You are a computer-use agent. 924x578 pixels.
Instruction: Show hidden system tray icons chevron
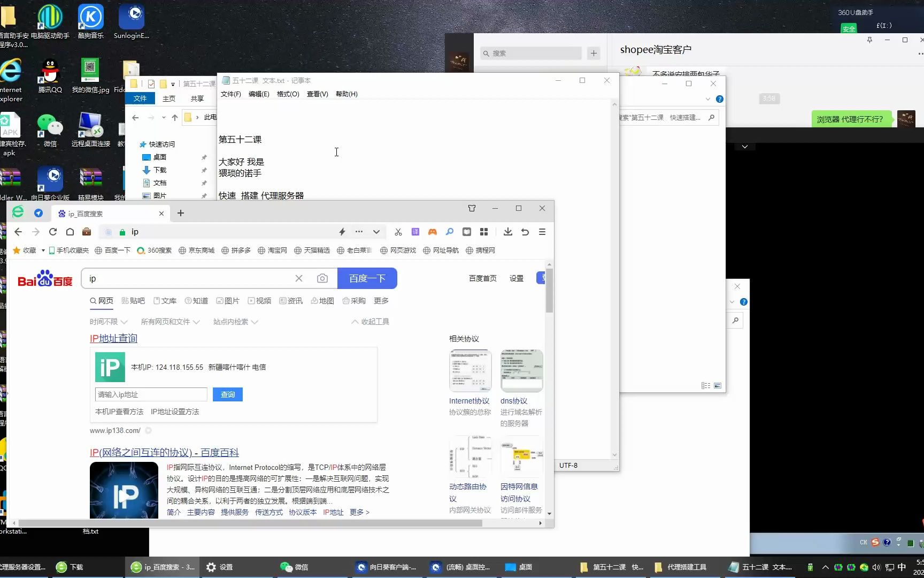pyautogui.click(x=825, y=567)
